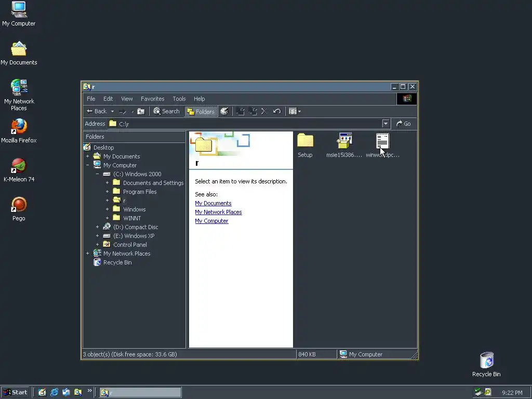The image size is (532, 399).
Task: Toggle the Folders pane button
Action: tap(201, 111)
